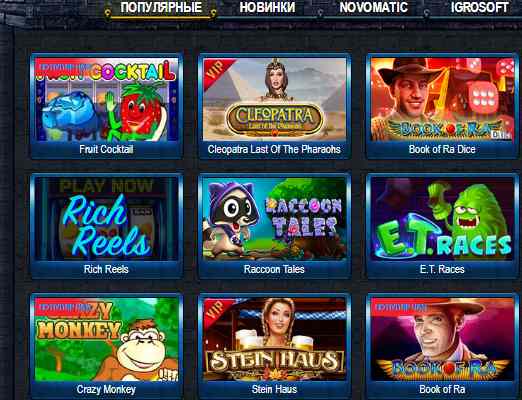Screen dimensions: 522x400
Task: Click the Raccoon Tales title link
Action: click(x=274, y=269)
